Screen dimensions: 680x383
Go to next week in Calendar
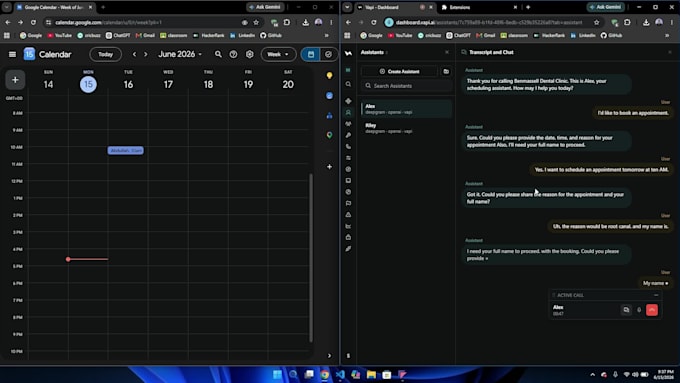pyautogui.click(x=146, y=54)
